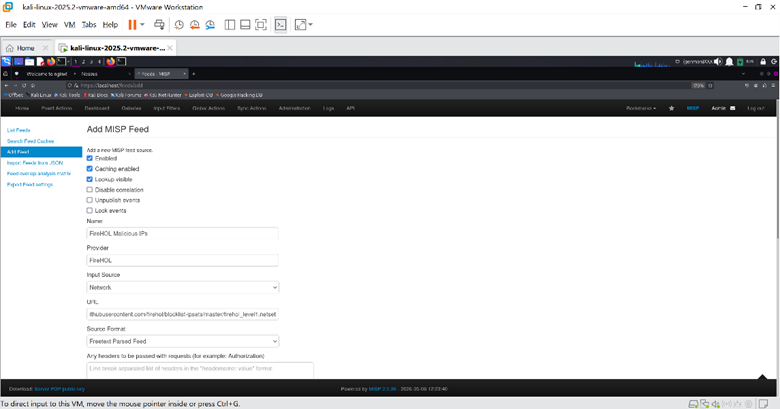The width and height of the screenshot is (780, 409).
Task: Click Firefox back arrow
Action: pyautogui.click(x=6, y=86)
